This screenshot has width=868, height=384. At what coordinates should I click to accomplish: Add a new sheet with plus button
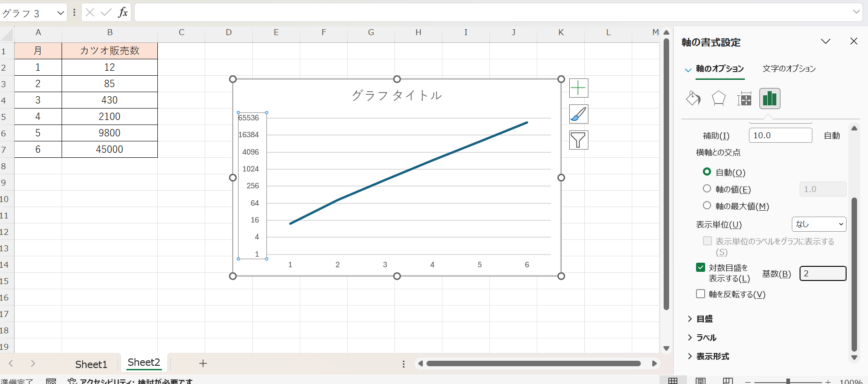(203, 363)
